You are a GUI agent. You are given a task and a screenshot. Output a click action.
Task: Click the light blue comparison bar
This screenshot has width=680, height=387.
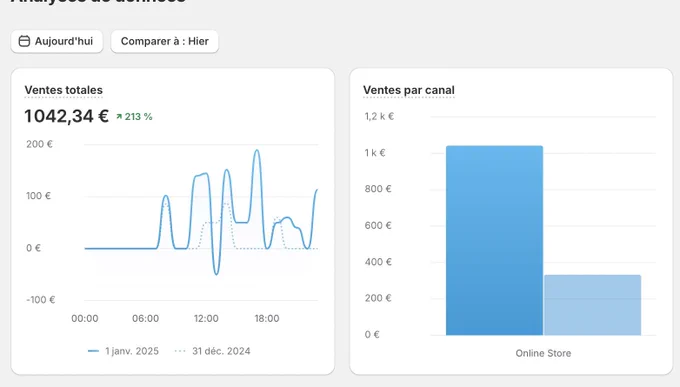(592, 305)
